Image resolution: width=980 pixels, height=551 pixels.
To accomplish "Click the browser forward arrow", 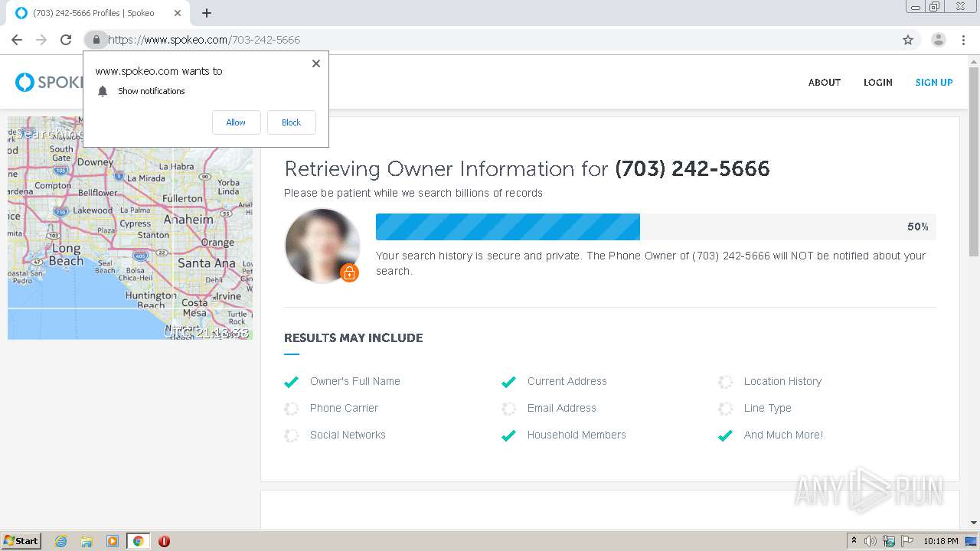I will (41, 40).
